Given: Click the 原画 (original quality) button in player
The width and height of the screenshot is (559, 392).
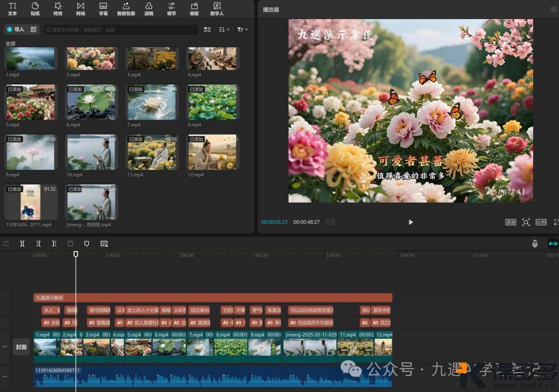Looking at the screenshot, I should (x=510, y=222).
